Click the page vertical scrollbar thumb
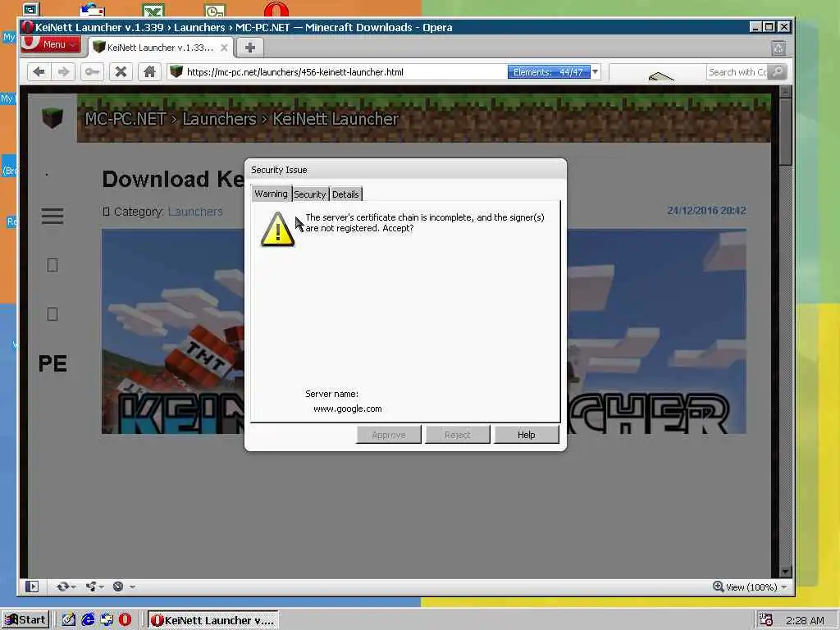Screen dimensions: 840x630 (x=785, y=132)
